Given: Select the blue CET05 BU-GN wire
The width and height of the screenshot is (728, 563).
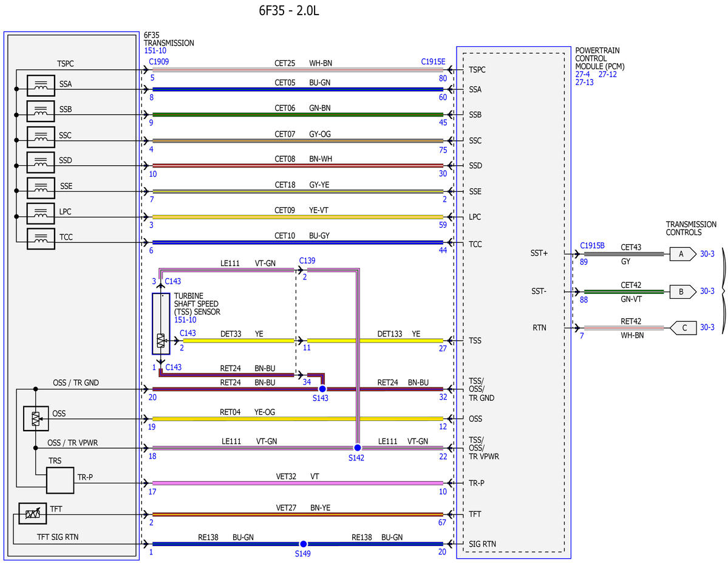Looking at the screenshot, I should coord(298,89).
